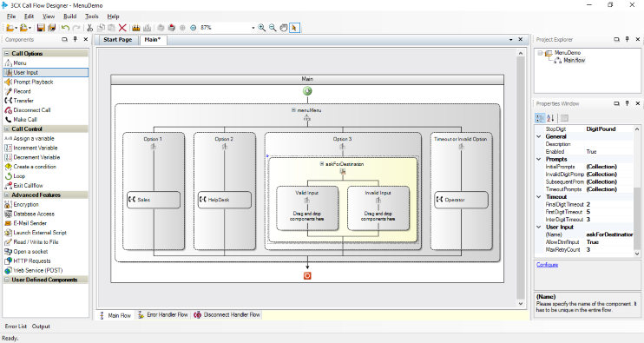Open the Edit menu
The width and height of the screenshot is (644, 343).
point(30,16)
